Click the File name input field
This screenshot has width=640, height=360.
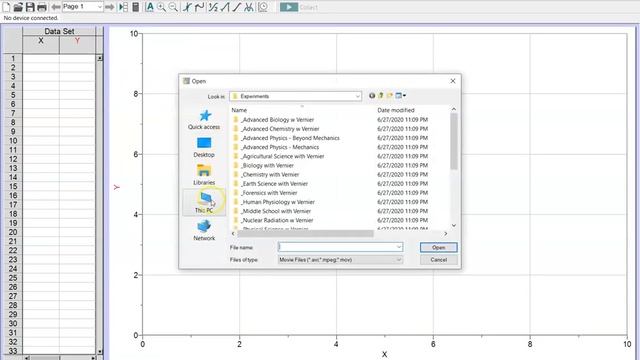336,247
